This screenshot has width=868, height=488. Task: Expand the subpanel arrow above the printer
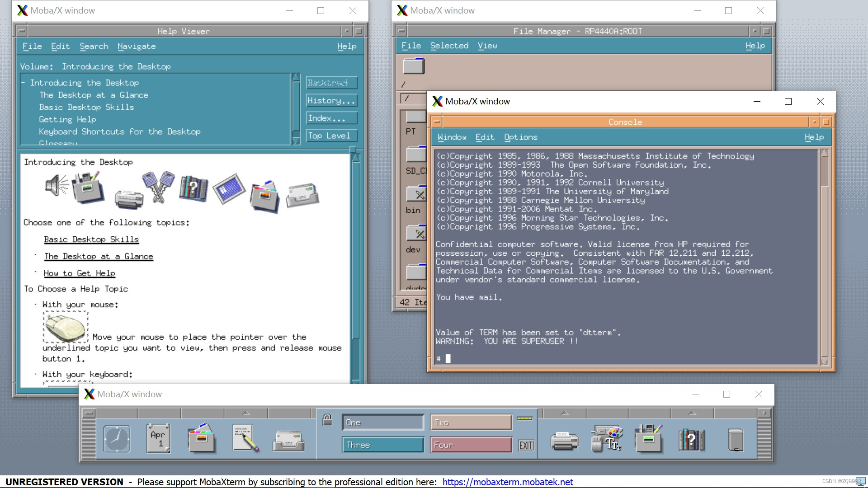coord(564,413)
